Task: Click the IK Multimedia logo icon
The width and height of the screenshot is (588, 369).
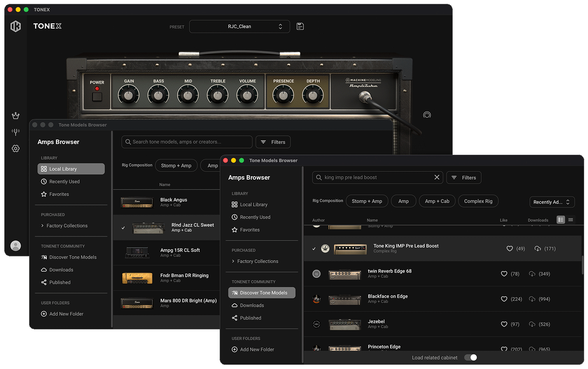Action: (x=16, y=26)
